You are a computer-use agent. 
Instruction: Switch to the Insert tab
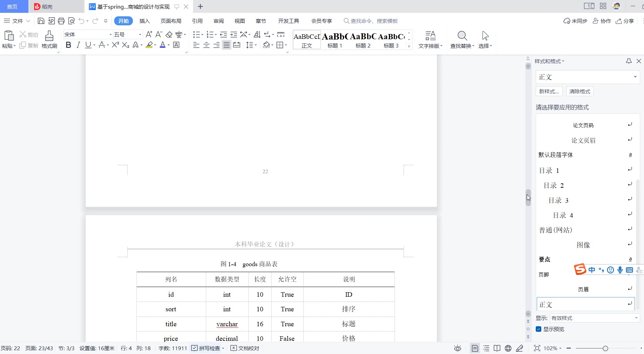[x=145, y=21]
